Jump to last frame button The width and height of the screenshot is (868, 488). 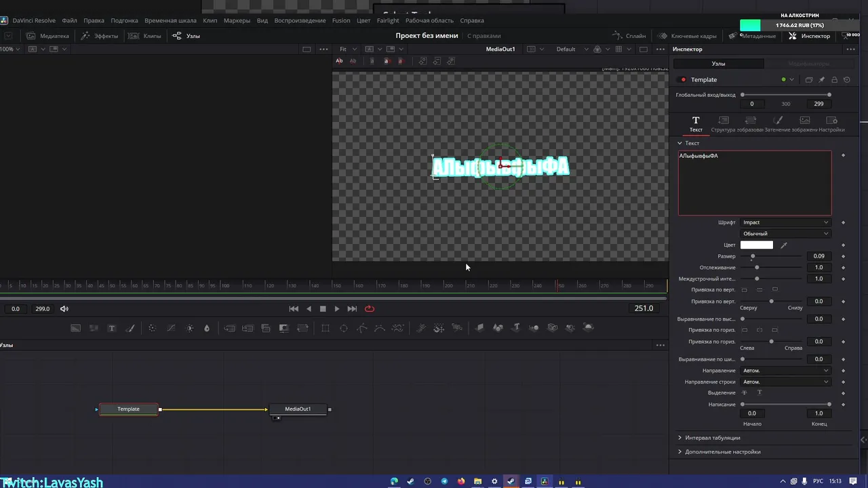coord(352,308)
